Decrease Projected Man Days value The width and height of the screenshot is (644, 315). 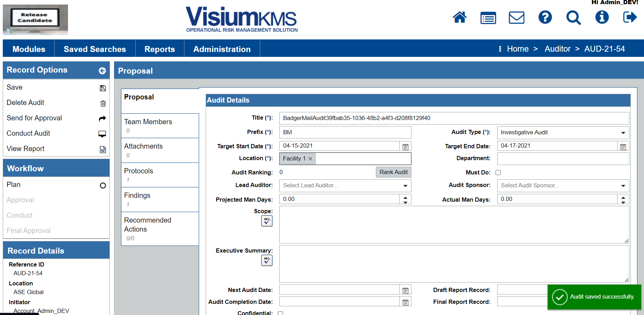(405, 202)
